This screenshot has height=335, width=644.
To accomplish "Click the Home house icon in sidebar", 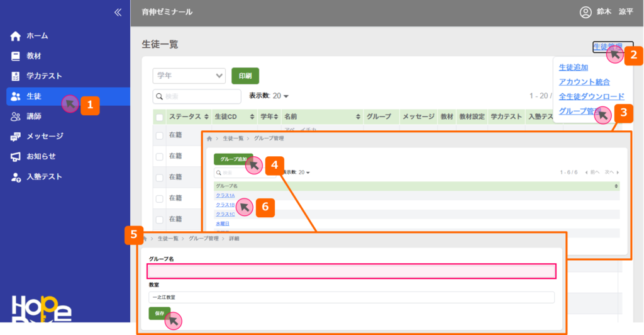I will [16, 36].
